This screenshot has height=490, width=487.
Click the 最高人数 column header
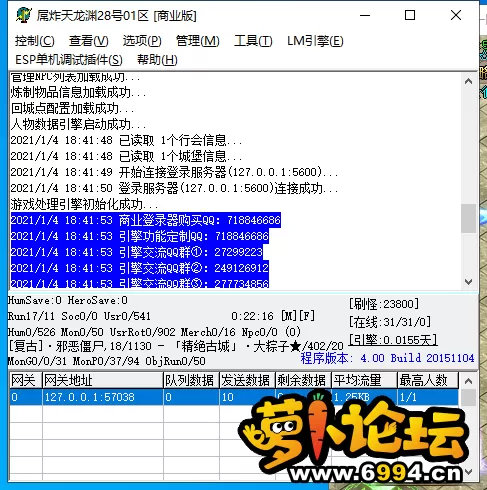coord(428,380)
